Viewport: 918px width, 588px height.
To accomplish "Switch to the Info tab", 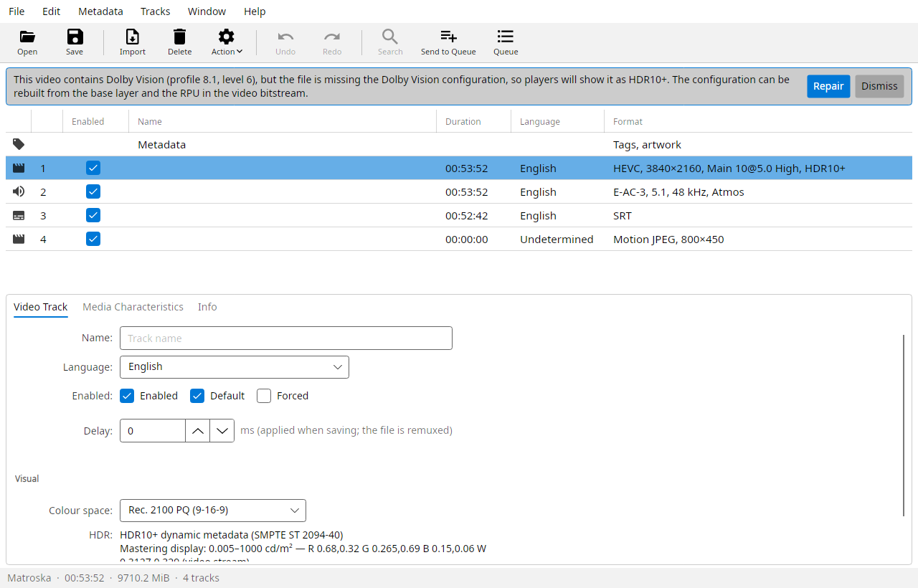I will (207, 307).
